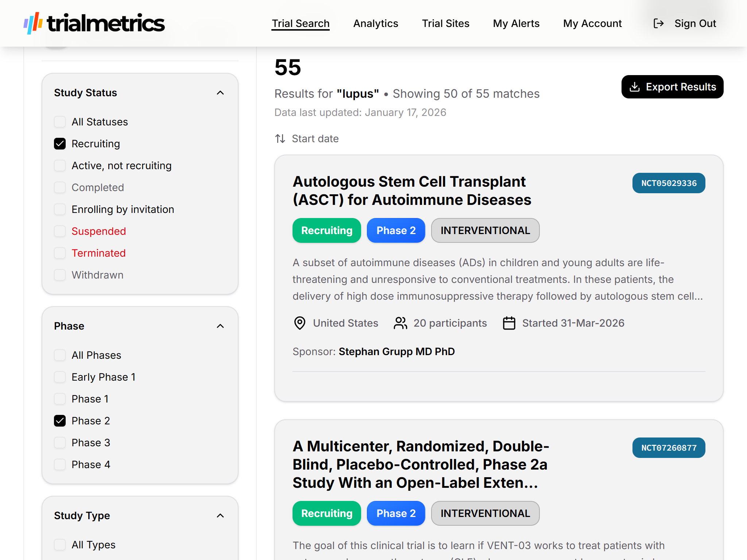Uncheck the Recruiting status checkbox
This screenshot has height=560, width=747.
[x=60, y=144]
